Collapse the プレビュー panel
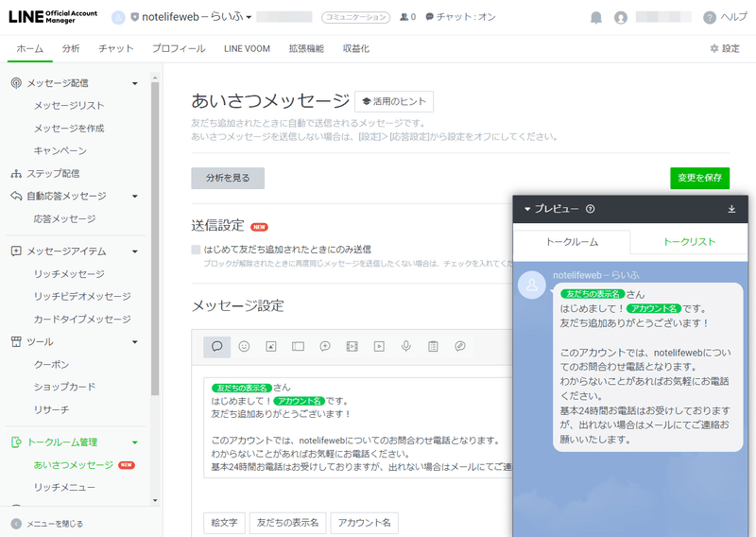Viewport: 756px width, 537px height. click(x=527, y=209)
